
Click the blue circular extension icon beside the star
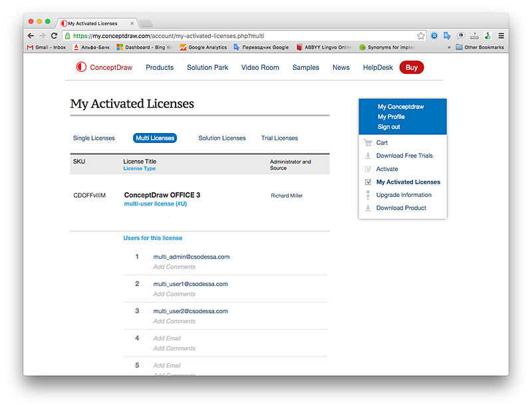tap(434, 36)
